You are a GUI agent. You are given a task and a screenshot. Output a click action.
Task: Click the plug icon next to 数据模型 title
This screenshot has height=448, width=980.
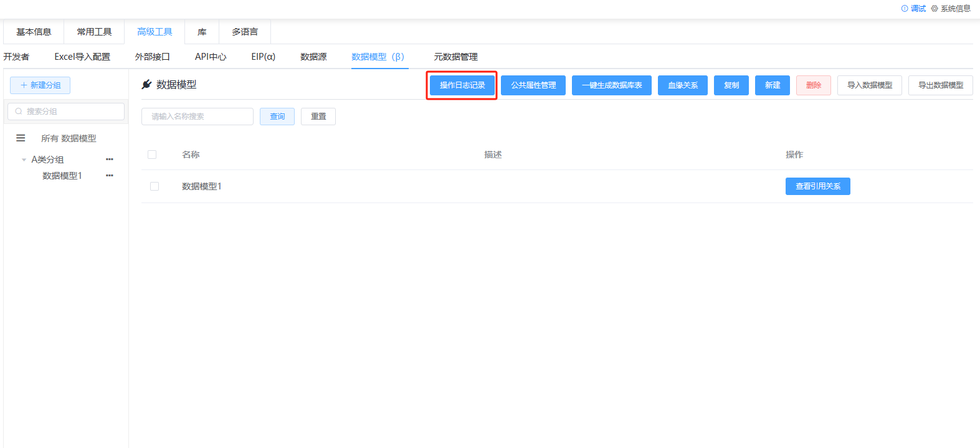click(147, 85)
